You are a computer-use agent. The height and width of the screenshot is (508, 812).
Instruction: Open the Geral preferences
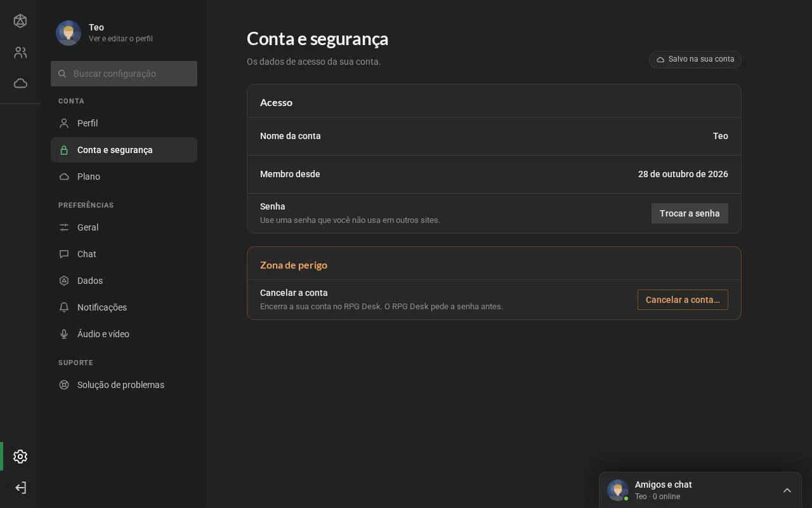click(x=124, y=227)
